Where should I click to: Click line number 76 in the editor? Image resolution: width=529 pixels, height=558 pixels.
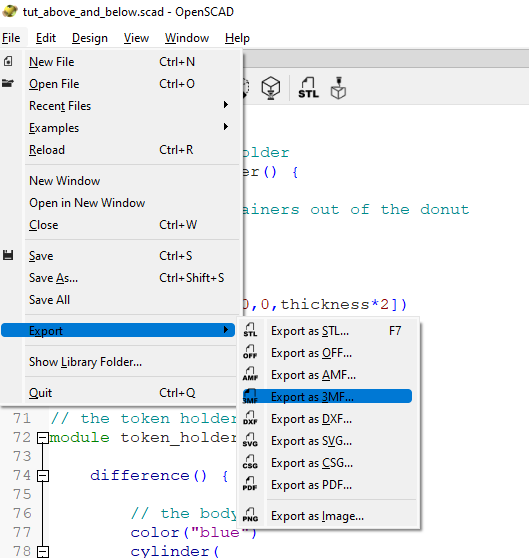[x=22, y=514]
